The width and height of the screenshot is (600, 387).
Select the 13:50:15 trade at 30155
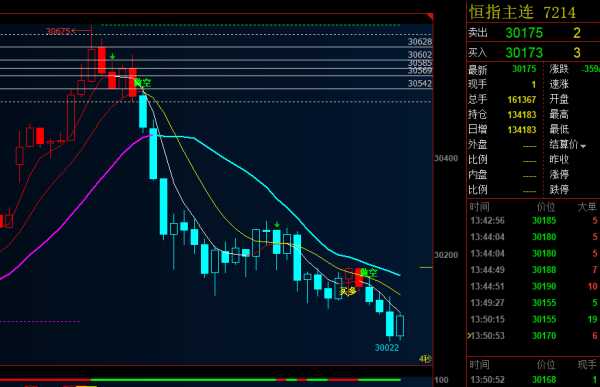pos(533,319)
